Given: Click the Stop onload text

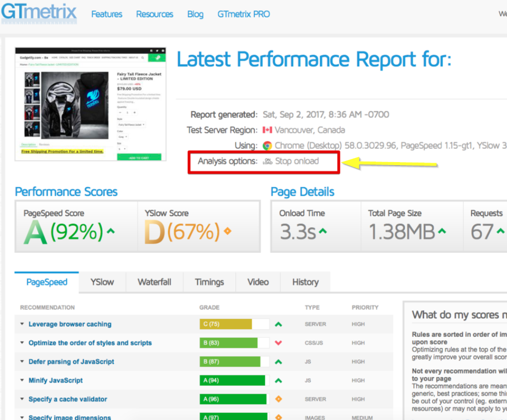Looking at the screenshot, I should click(297, 161).
